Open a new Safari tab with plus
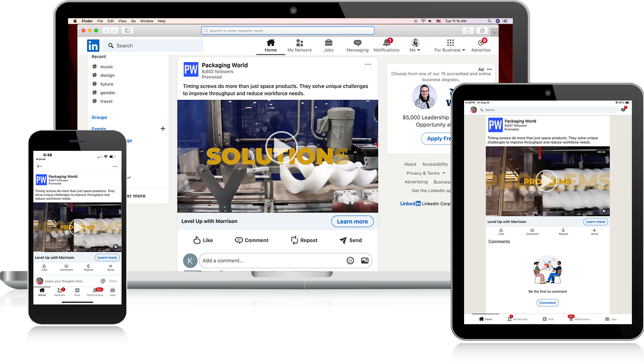 [494, 32]
